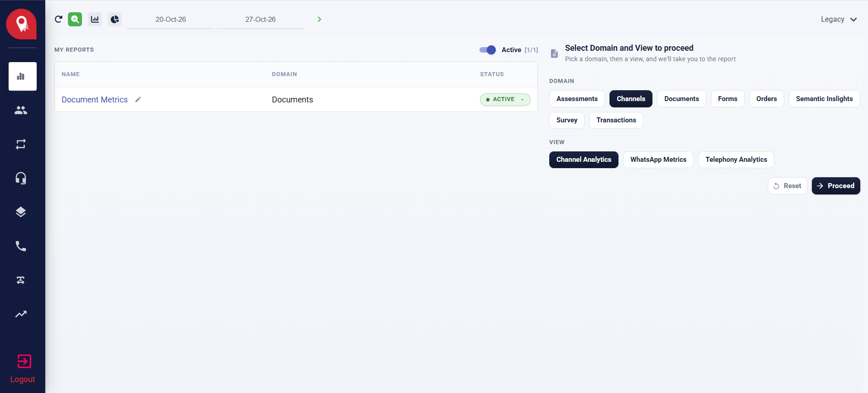Choose the Telephony Analytics view

pyautogui.click(x=736, y=160)
